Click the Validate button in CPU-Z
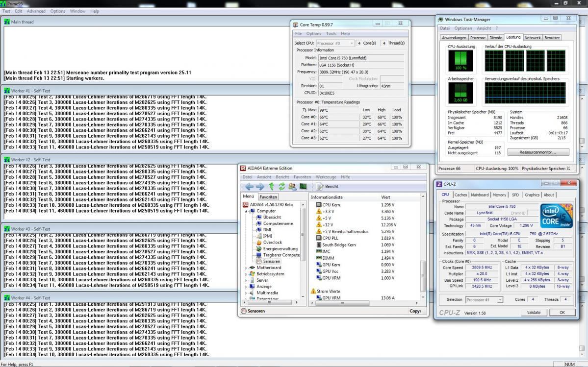Image resolution: width=588 pixels, height=367 pixels. click(534, 312)
